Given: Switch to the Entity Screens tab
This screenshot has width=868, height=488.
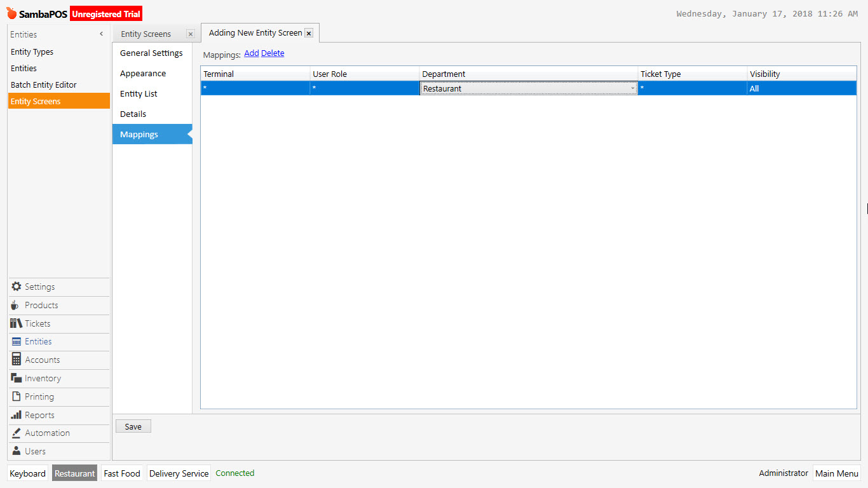Looking at the screenshot, I should coord(146,34).
